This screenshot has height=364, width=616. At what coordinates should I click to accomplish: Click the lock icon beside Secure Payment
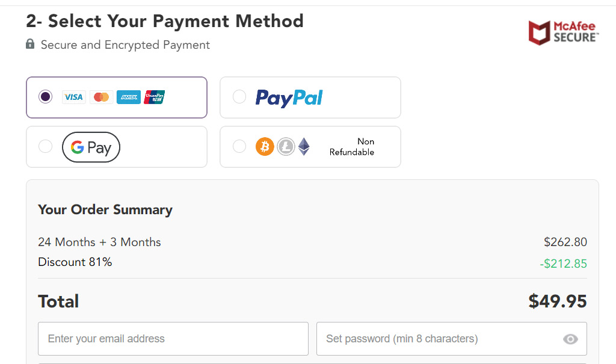click(x=30, y=45)
